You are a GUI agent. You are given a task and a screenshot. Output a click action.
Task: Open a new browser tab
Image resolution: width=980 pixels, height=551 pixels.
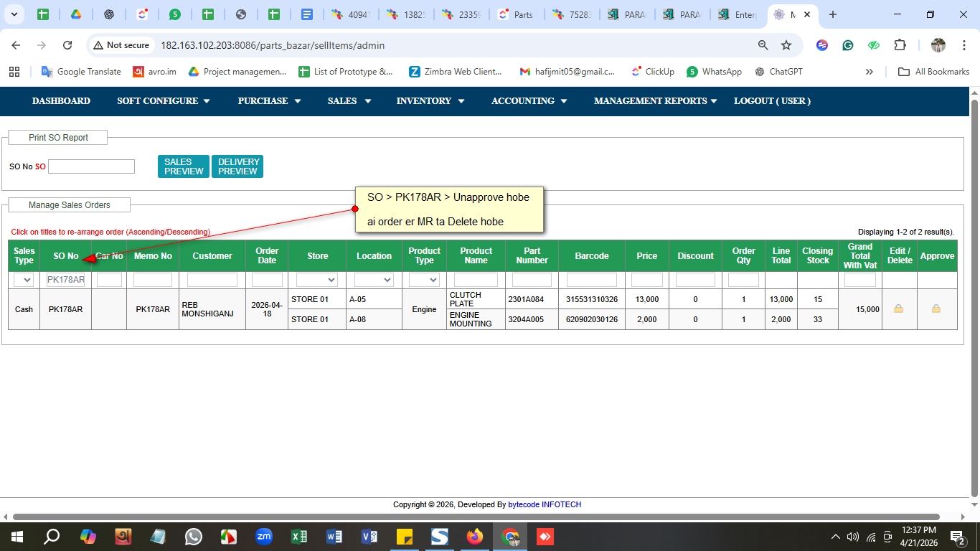click(832, 14)
